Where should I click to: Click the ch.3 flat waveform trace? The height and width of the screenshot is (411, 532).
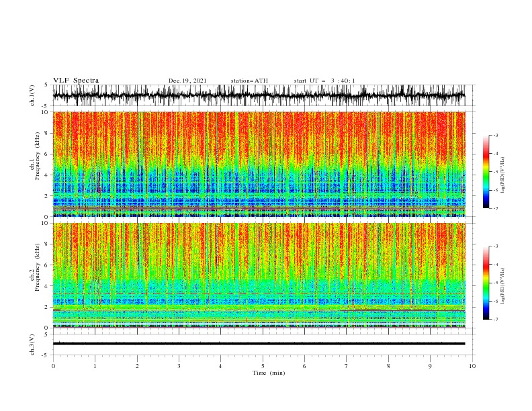(259, 344)
